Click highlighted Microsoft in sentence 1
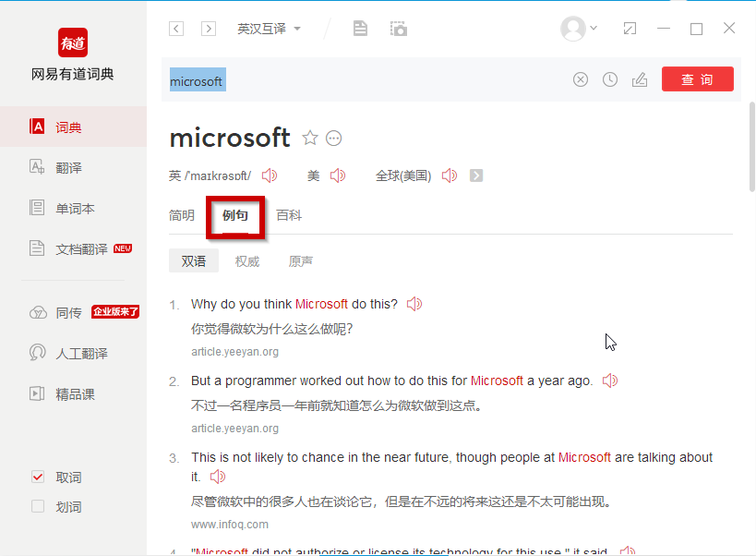756x556 pixels. [321, 304]
